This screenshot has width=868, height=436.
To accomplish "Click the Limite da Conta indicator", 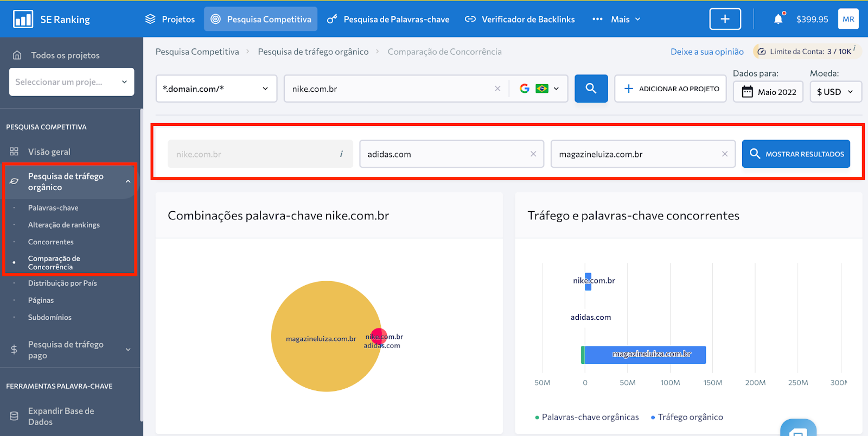I will tap(806, 51).
